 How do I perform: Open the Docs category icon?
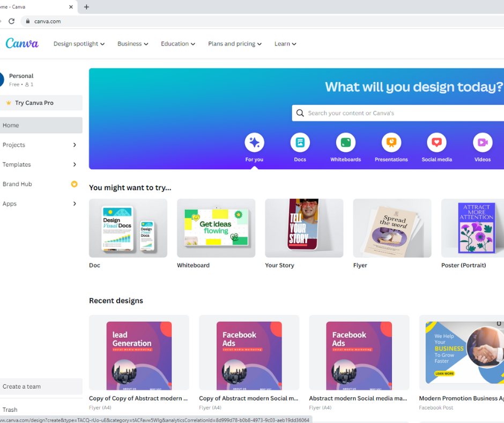(300, 142)
